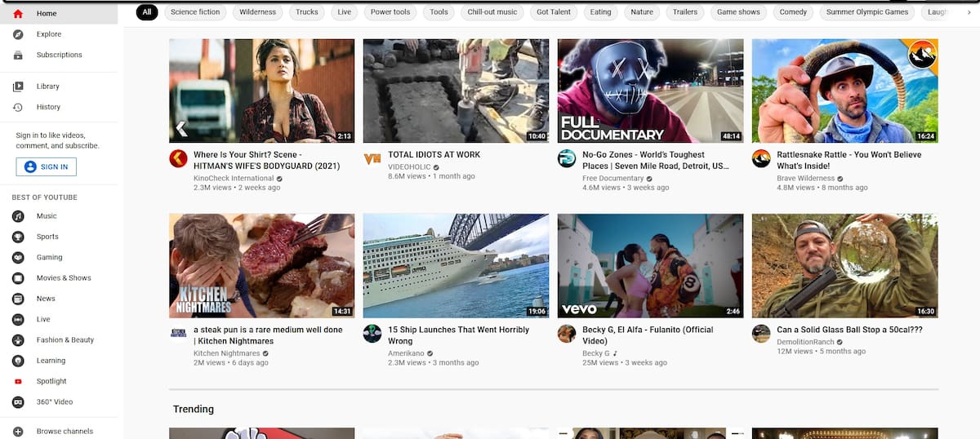980x439 pixels.
Task: Open Amerikano channel avatar
Action: [x=372, y=333]
